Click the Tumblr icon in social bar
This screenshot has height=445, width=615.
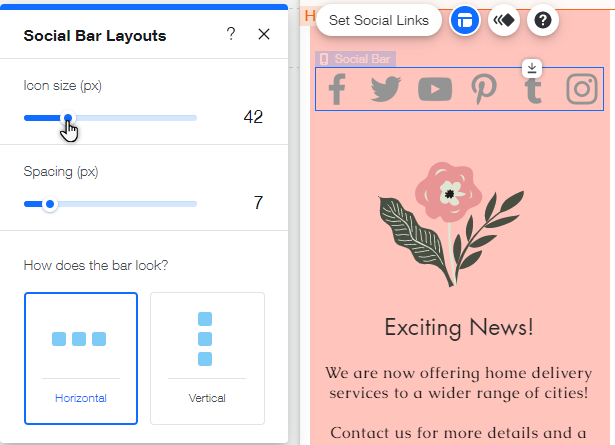pos(533,89)
